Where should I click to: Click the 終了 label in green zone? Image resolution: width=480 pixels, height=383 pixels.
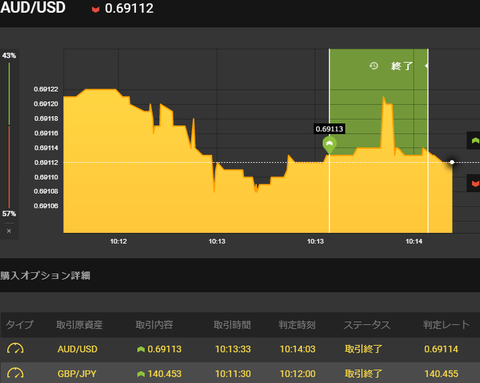(402, 66)
